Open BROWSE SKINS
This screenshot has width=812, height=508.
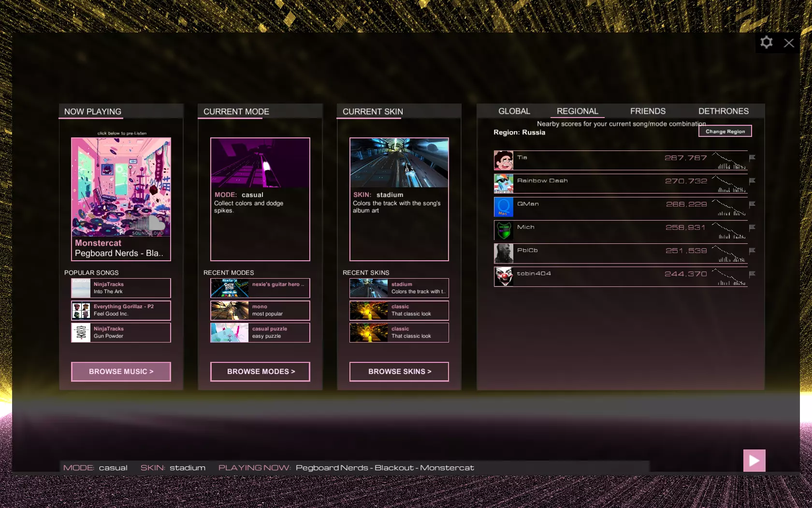pos(399,372)
